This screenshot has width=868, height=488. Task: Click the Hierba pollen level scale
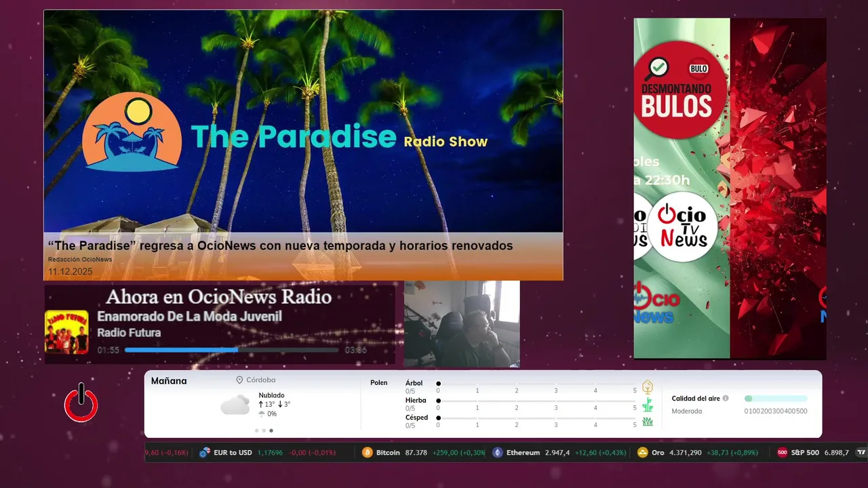pos(536,405)
